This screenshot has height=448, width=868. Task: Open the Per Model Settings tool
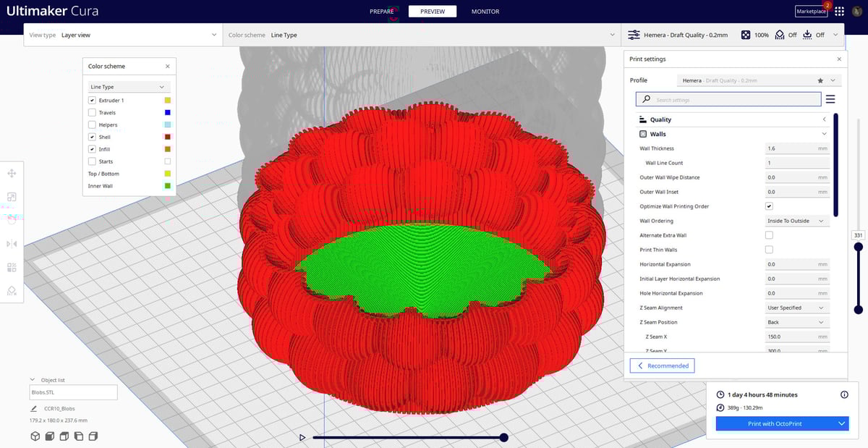click(12, 267)
